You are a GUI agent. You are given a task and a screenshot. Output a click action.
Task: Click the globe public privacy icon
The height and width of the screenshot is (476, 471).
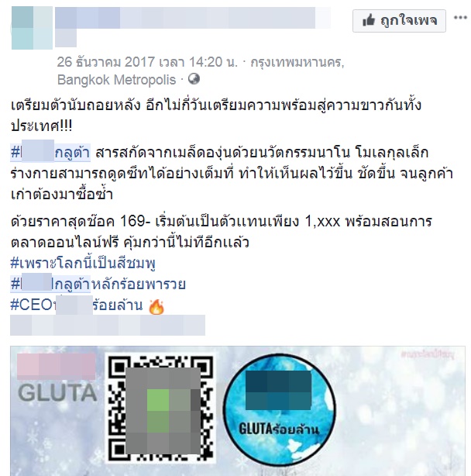tap(194, 79)
